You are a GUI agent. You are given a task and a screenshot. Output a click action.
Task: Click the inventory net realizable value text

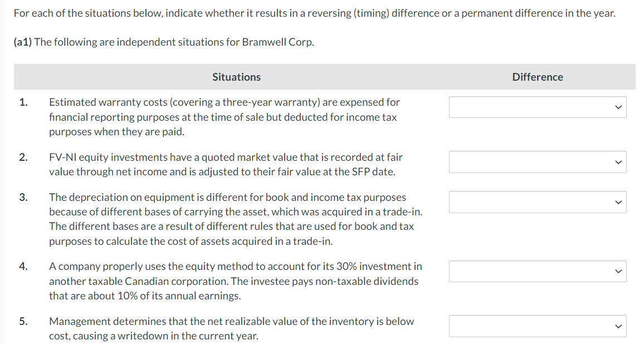tap(231, 328)
